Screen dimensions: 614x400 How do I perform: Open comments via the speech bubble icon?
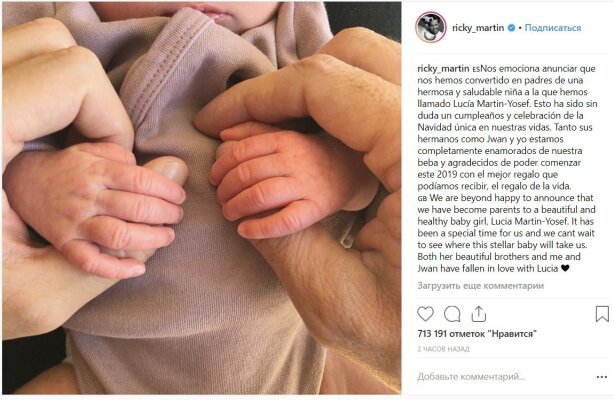click(x=452, y=314)
